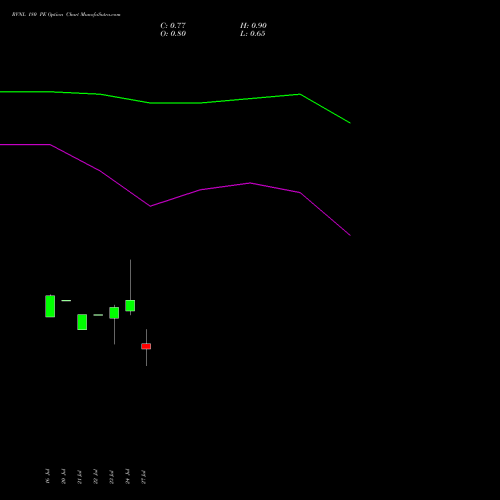Click the low price L: 0.65 label
This screenshot has height=500, width=500.
click(x=253, y=34)
